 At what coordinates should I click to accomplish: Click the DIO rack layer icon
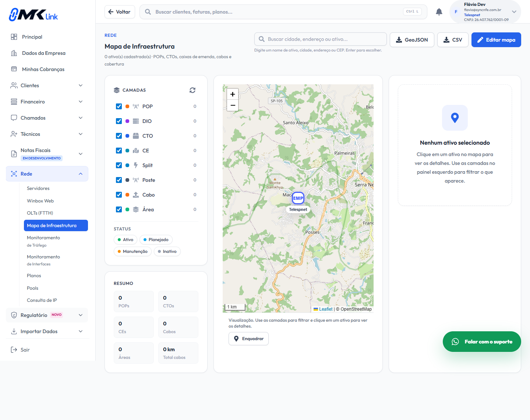pos(136,121)
